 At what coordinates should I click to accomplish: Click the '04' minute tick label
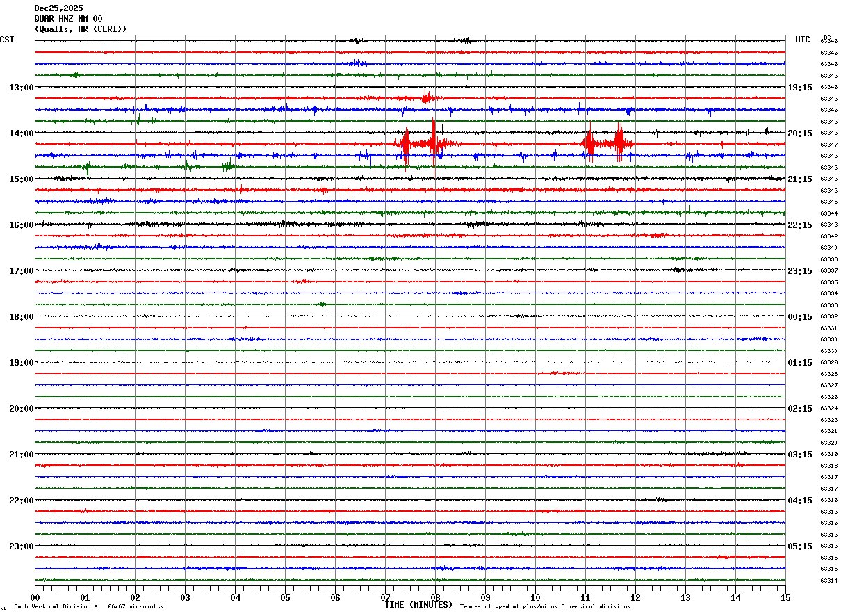click(235, 597)
